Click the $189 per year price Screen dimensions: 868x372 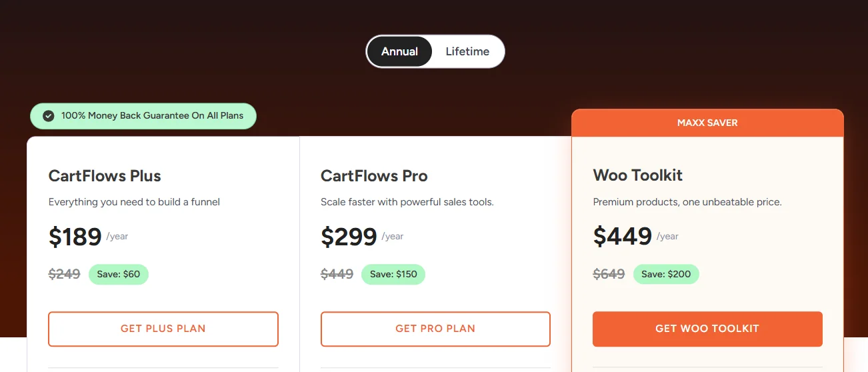tap(75, 237)
